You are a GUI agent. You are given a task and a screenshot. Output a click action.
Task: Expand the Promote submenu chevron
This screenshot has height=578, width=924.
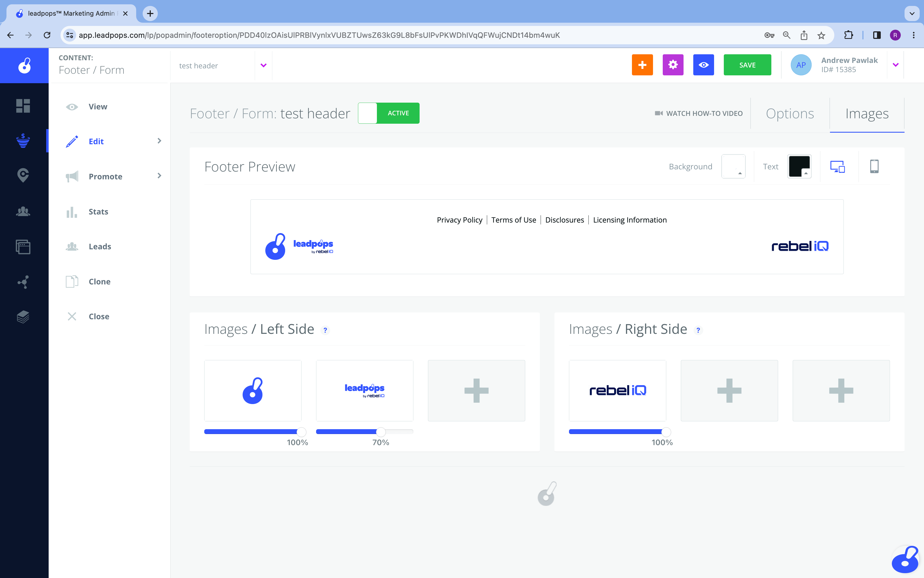tap(159, 176)
